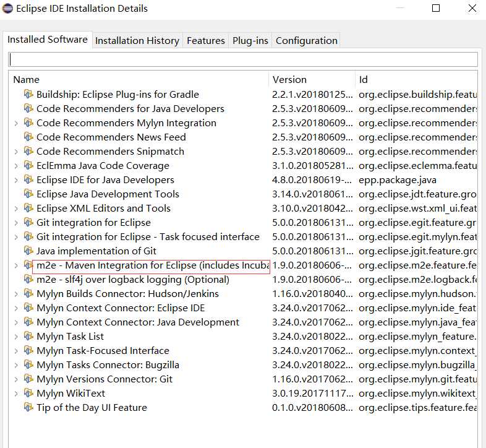The width and height of the screenshot is (486, 448).
Task: Click the version cell '2.2.1.v20180125...'
Action: tap(312, 95)
